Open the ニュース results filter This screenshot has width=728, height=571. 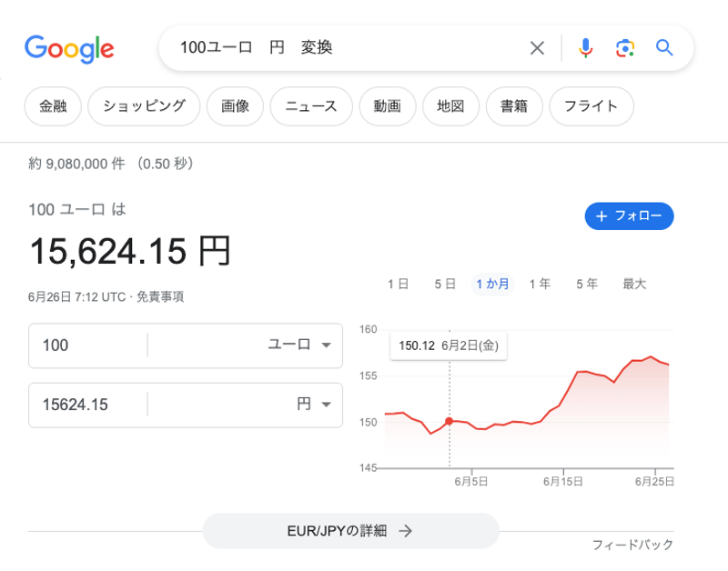[x=311, y=105]
